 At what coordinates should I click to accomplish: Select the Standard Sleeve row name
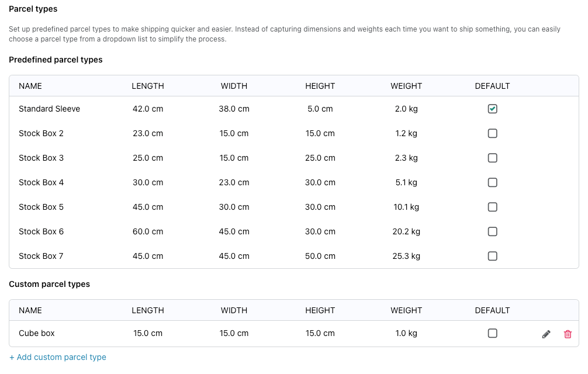coord(50,109)
